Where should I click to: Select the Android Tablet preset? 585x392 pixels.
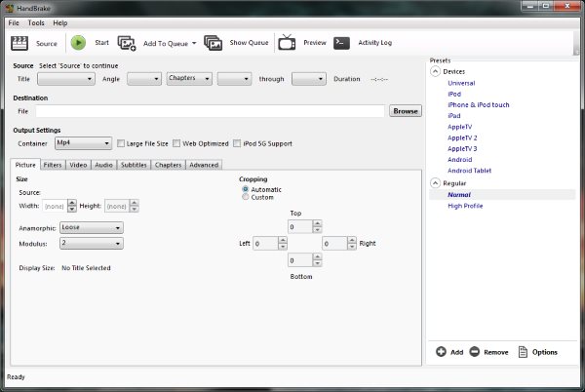469,171
